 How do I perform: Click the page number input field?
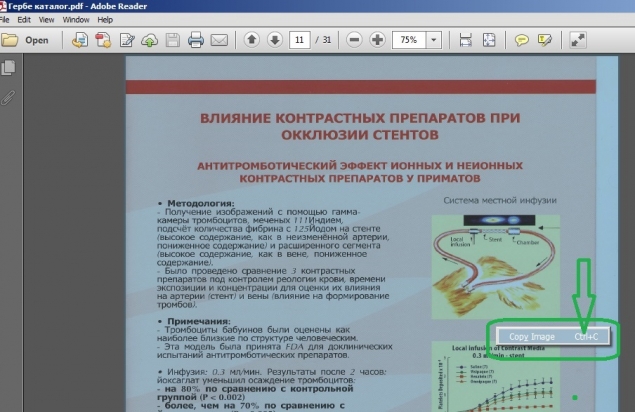(299, 41)
